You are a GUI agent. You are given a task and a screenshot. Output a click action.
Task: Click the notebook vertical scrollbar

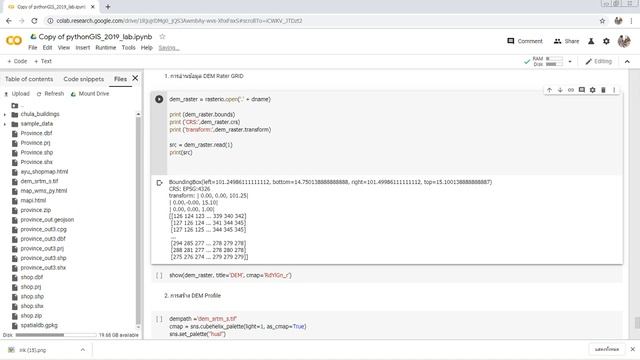pyautogui.click(x=637, y=323)
